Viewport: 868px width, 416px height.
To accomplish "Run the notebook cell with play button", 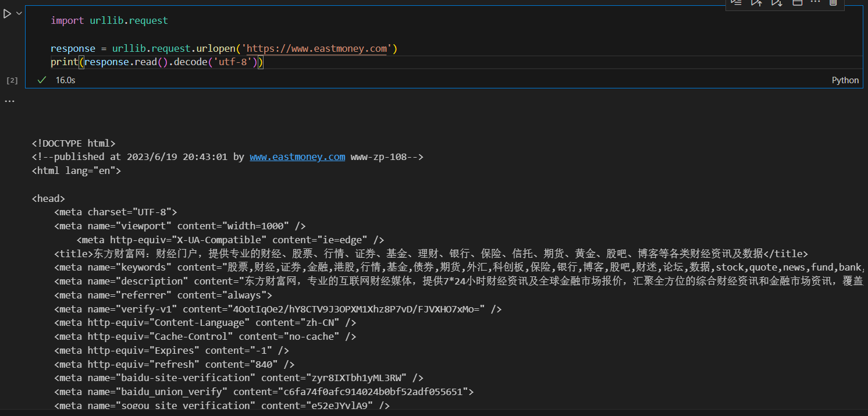I will point(7,14).
